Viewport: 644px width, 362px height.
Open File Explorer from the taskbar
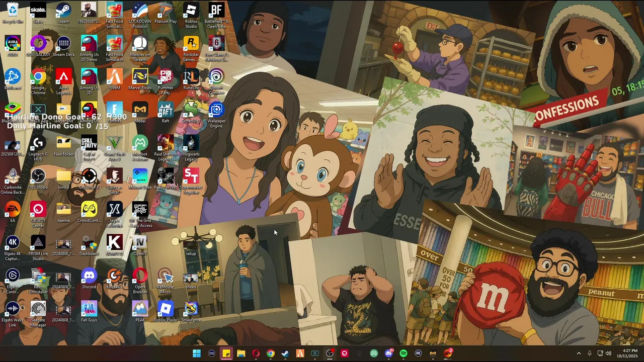click(241, 353)
